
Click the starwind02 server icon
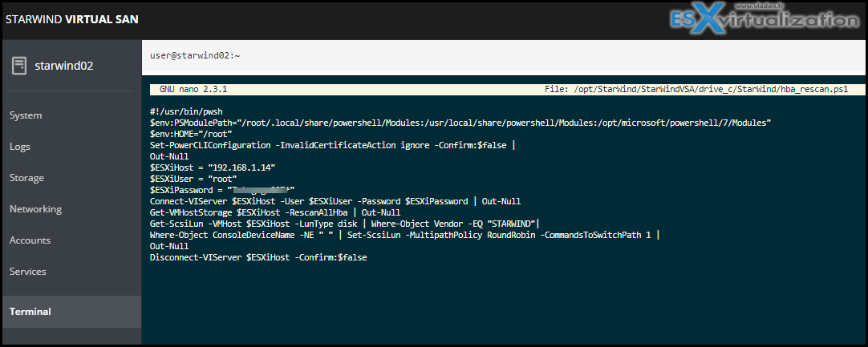(19, 66)
